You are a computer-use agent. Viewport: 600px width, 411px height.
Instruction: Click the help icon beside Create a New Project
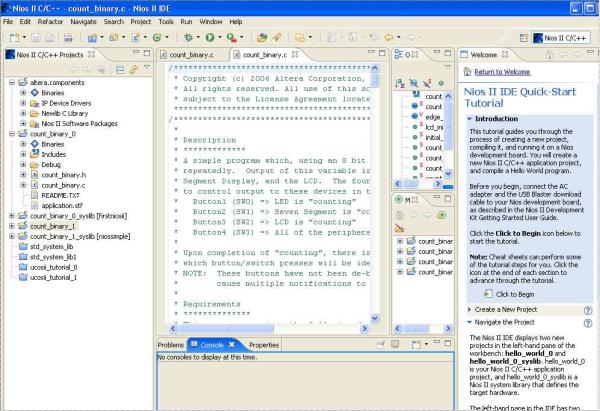(588, 310)
